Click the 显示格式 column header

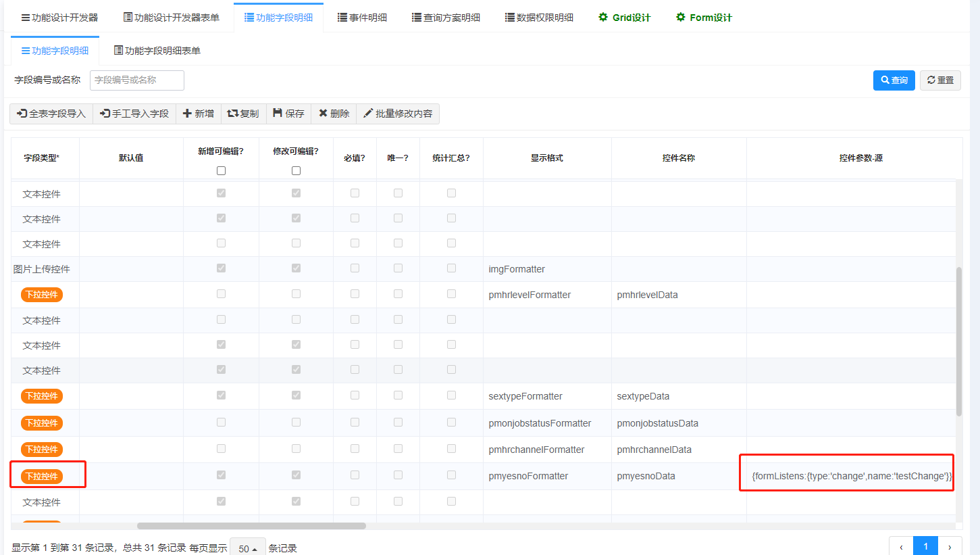pyautogui.click(x=547, y=158)
